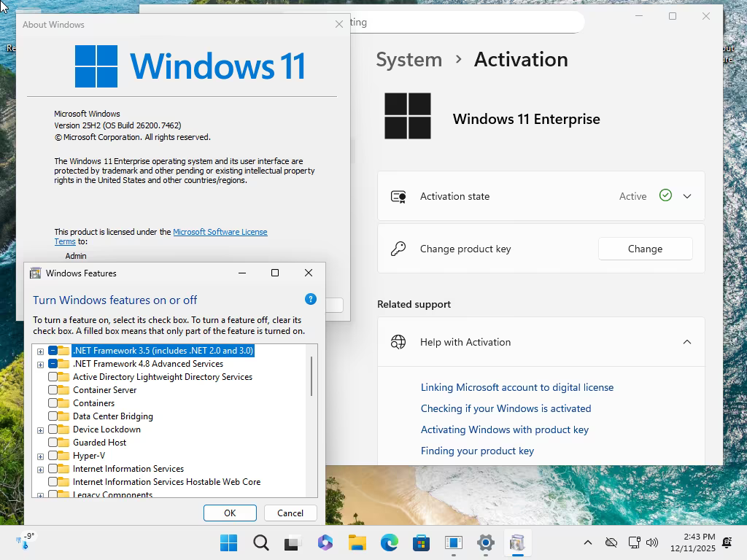Click Change for product key

pyautogui.click(x=645, y=249)
